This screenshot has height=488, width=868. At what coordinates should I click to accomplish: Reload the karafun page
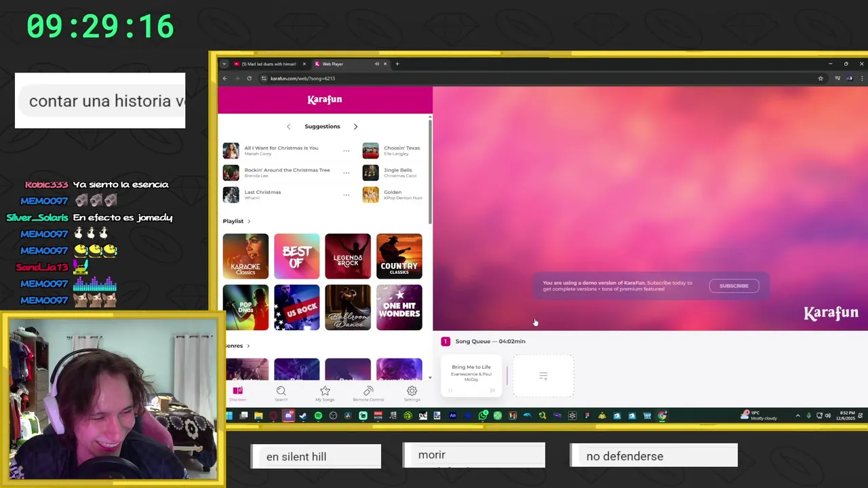point(249,79)
